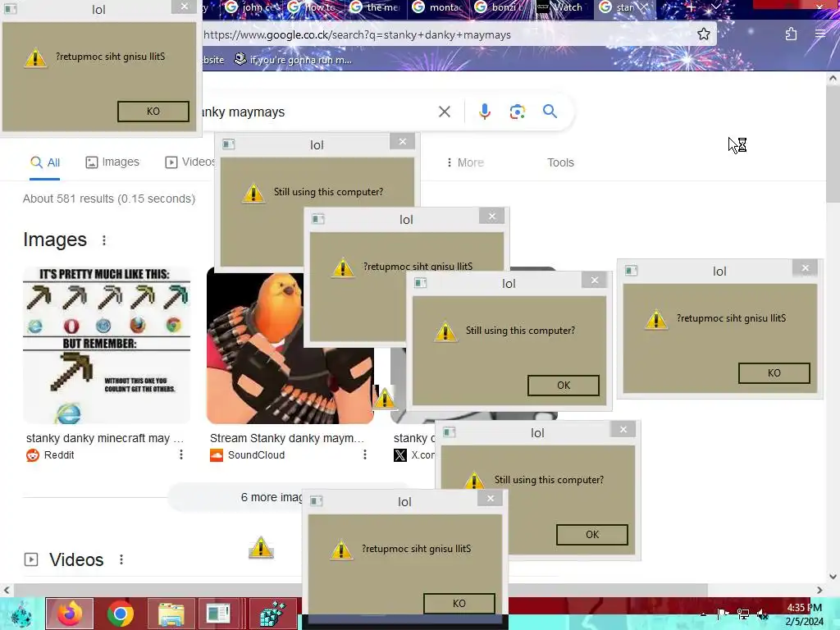Image resolution: width=840 pixels, height=630 pixels.
Task: Open the minecraft pickaxe meme thumbnail
Action: (107, 345)
